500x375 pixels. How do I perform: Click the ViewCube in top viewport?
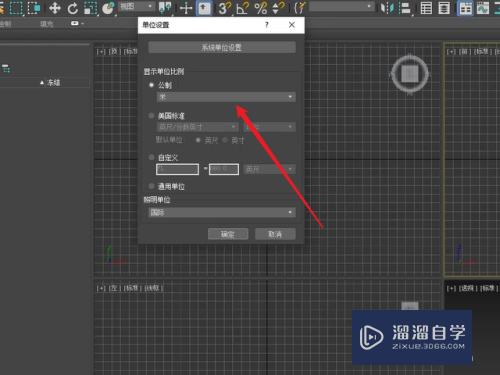pos(410,74)
